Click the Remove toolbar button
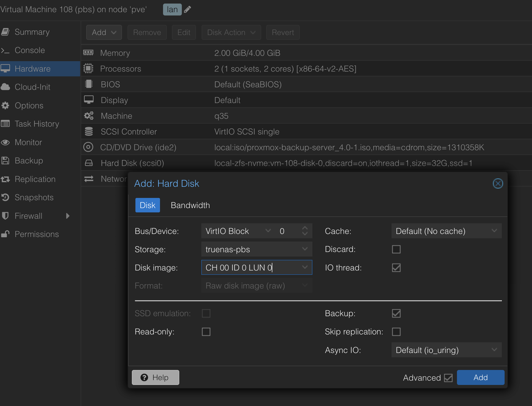The width and height of the screenshot is (532, 406). pos(147,32)
